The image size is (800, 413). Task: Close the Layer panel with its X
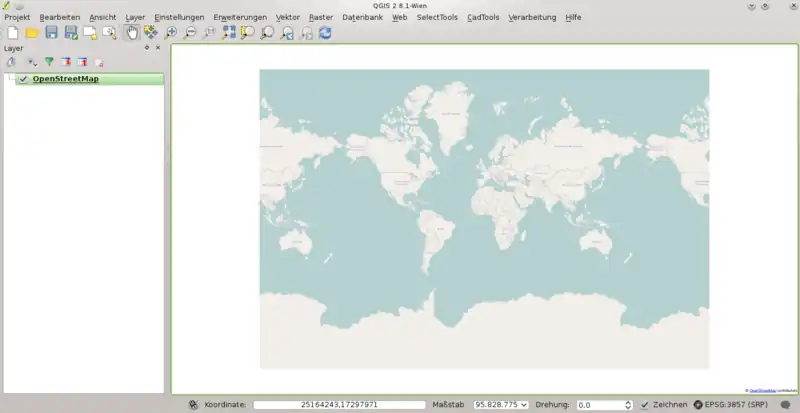coord(158,47)
